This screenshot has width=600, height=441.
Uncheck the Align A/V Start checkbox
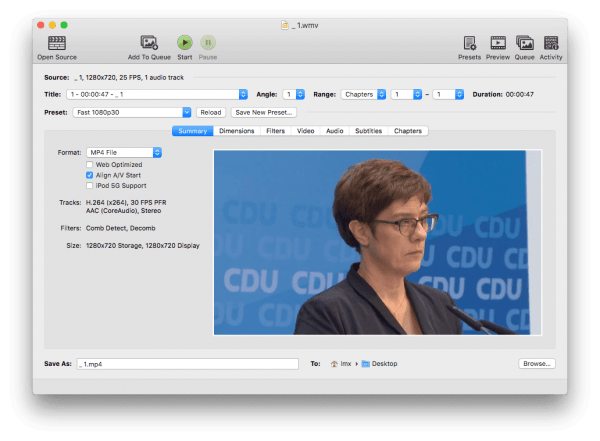click(90, 175)
